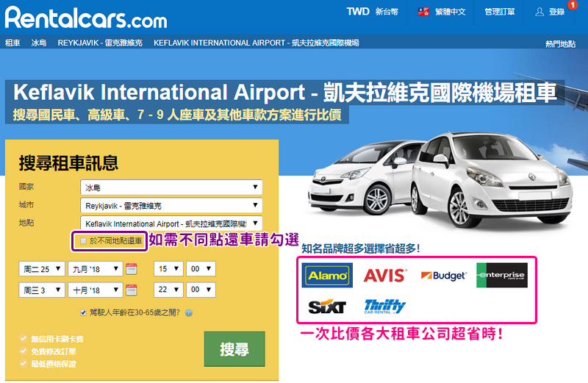
Task: Check the 於不同地點還車 checkbox
Action: (84, 241)
